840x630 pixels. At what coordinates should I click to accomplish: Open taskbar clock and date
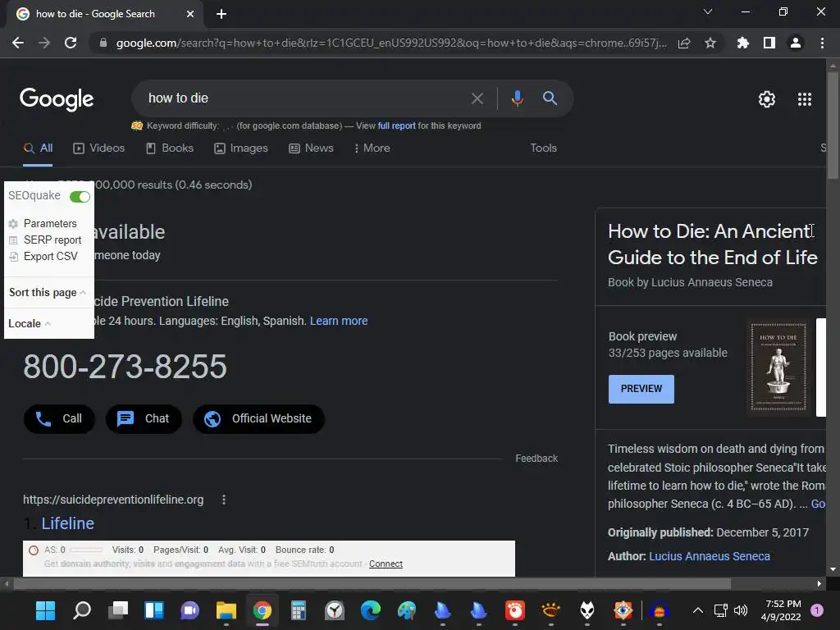pos(783,610)
